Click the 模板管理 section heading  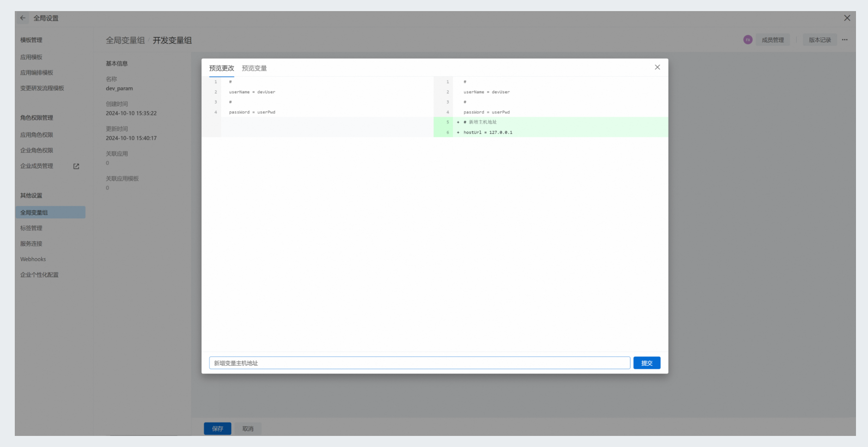31,40
